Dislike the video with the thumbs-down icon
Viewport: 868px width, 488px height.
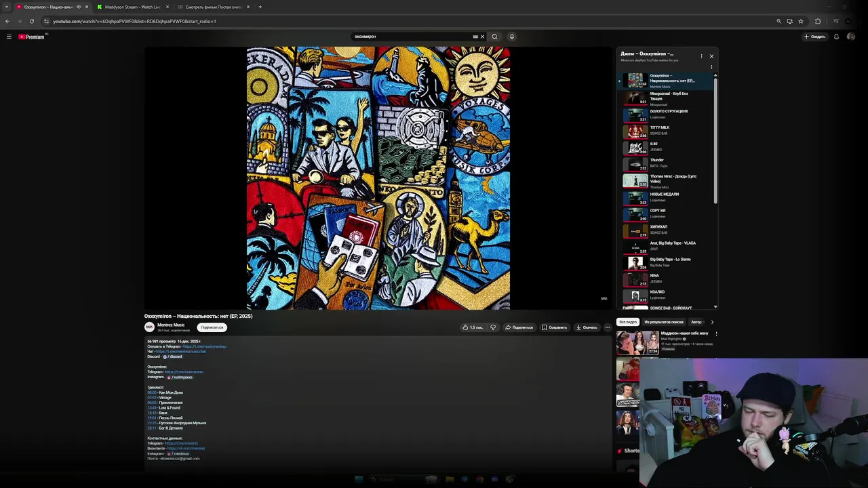tap(493, 327)
